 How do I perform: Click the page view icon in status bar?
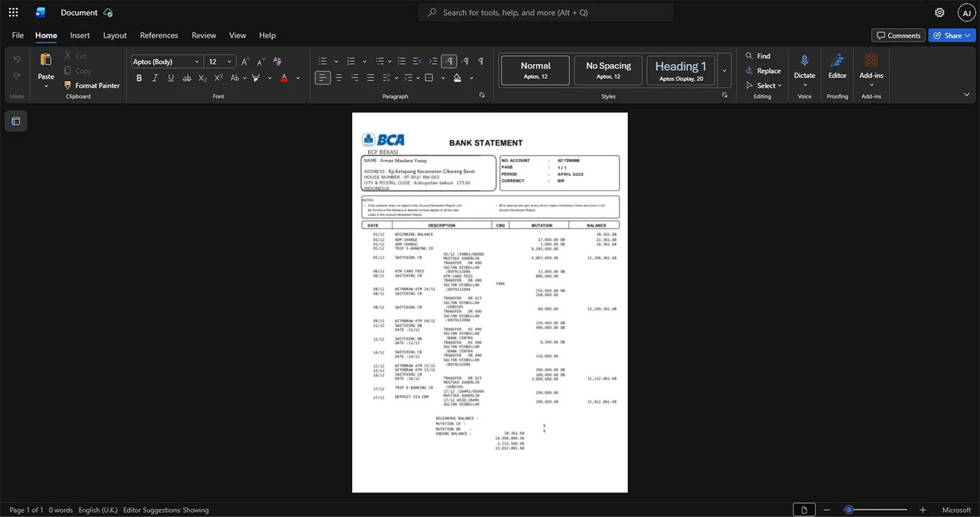[x=804, y=510]
